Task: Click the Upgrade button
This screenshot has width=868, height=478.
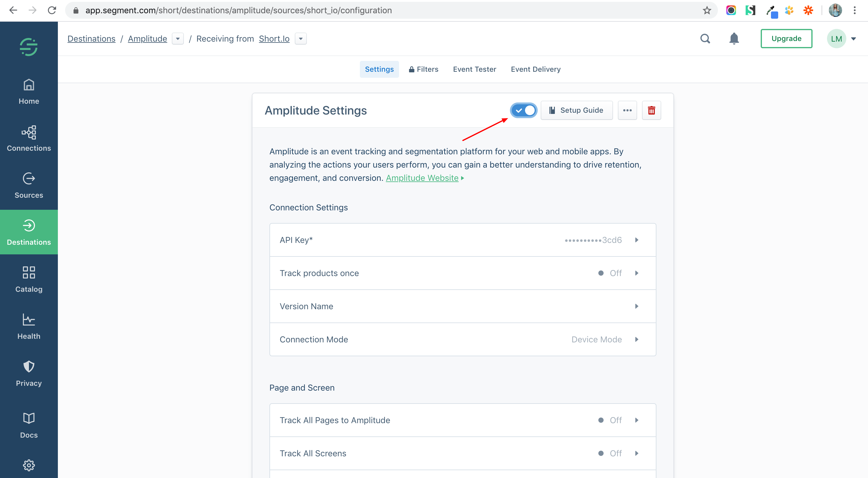Action: 786,39
